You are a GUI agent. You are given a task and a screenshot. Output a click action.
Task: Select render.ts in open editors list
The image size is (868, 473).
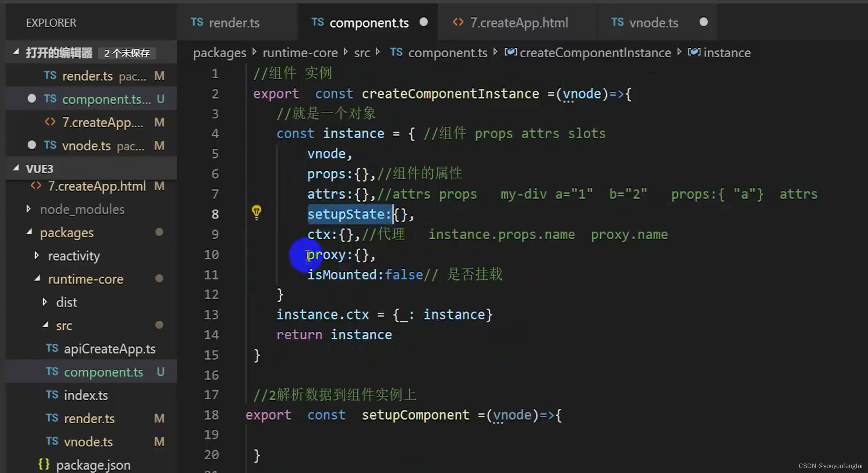[92, 76]
